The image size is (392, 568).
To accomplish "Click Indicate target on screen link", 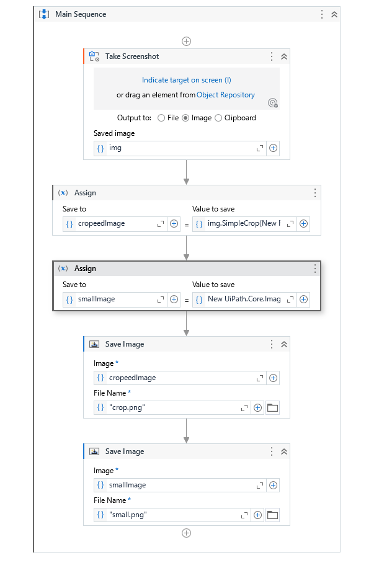I will [187, 80].
